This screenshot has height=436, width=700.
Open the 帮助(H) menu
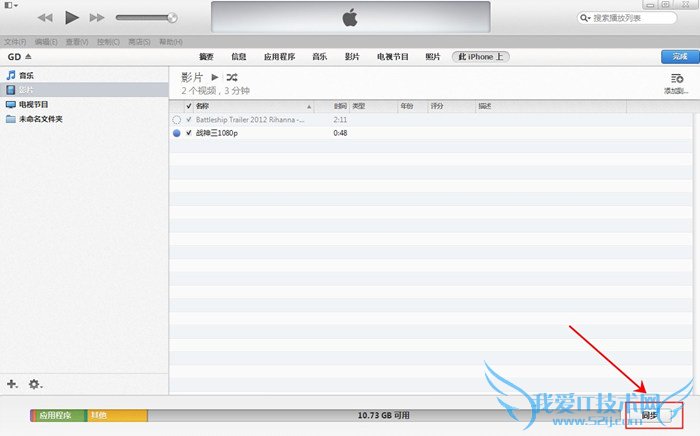[171, 42]
